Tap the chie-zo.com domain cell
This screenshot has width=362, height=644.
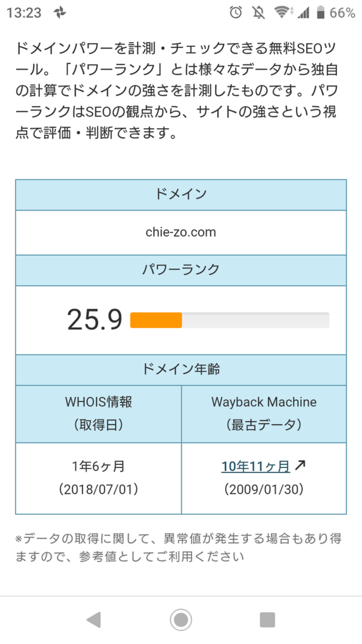click(181, 232)
